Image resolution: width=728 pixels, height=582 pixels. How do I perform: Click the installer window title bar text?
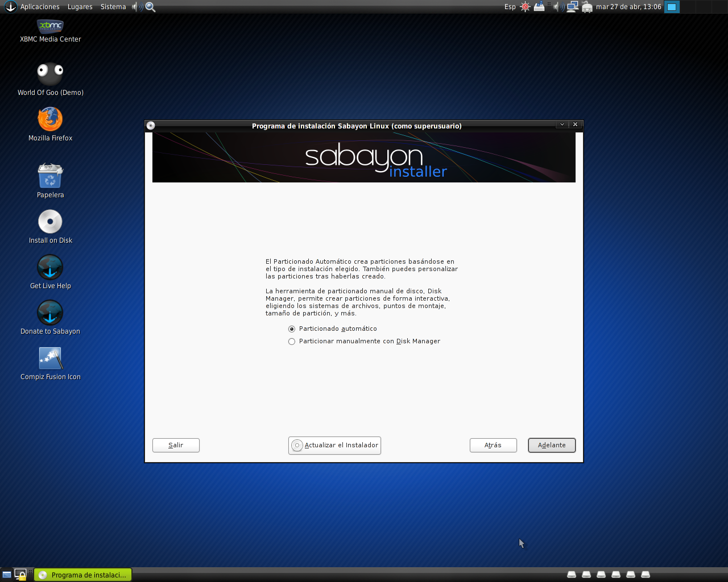pos(357,126)
